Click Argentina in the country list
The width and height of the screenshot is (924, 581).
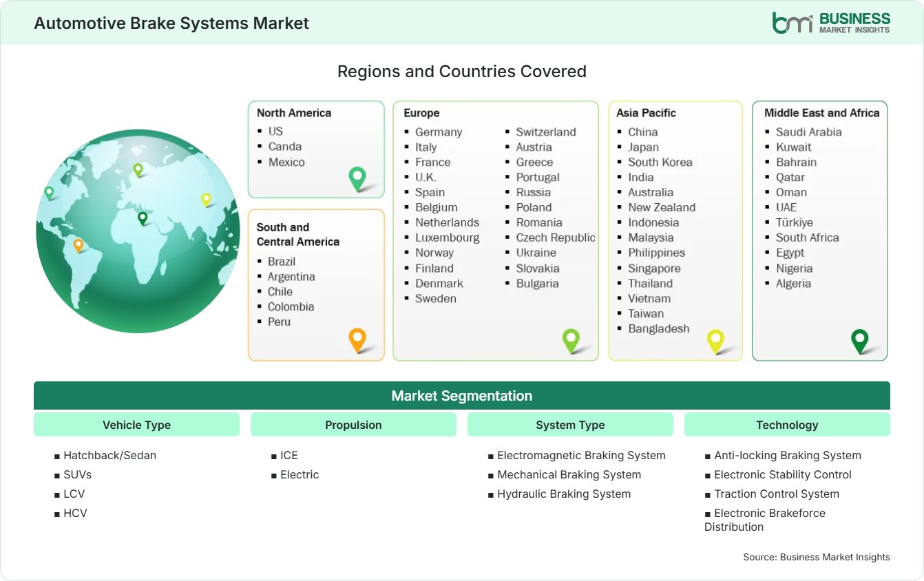coord(291,276)
